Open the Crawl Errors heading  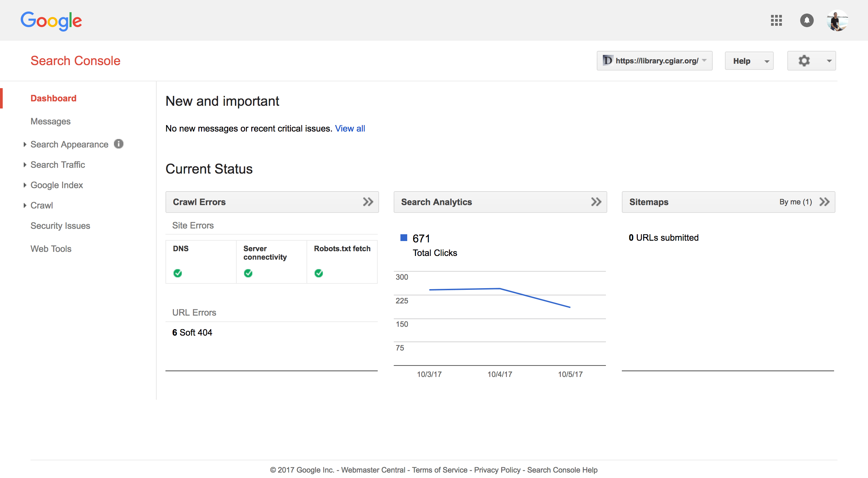(x=199, y=202)
